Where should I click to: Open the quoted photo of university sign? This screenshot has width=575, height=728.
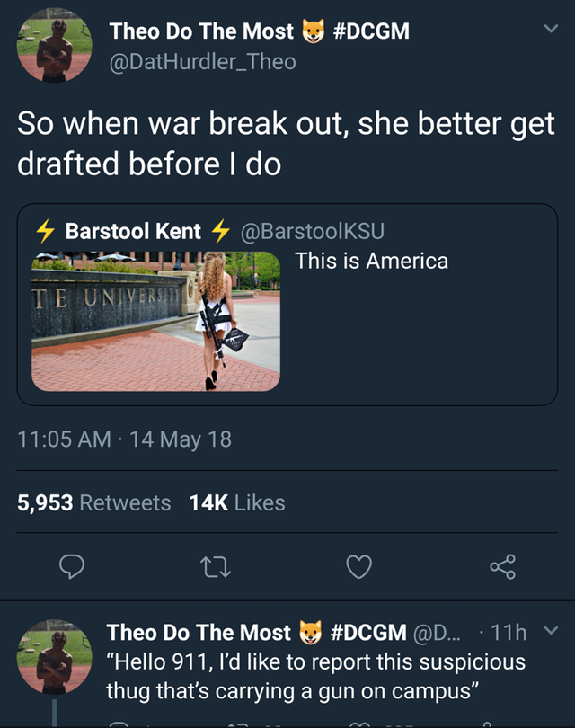(x=156, y=321)
